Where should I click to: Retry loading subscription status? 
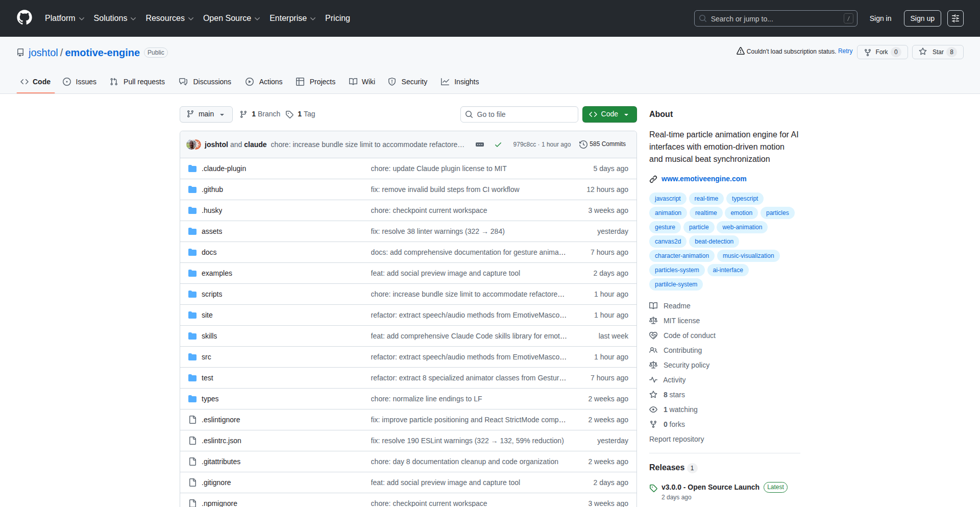click(x=845, y=51)
